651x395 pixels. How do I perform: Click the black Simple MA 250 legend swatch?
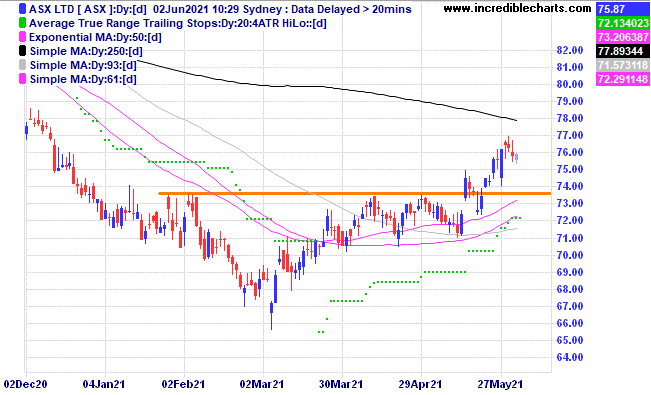(22, 51)
